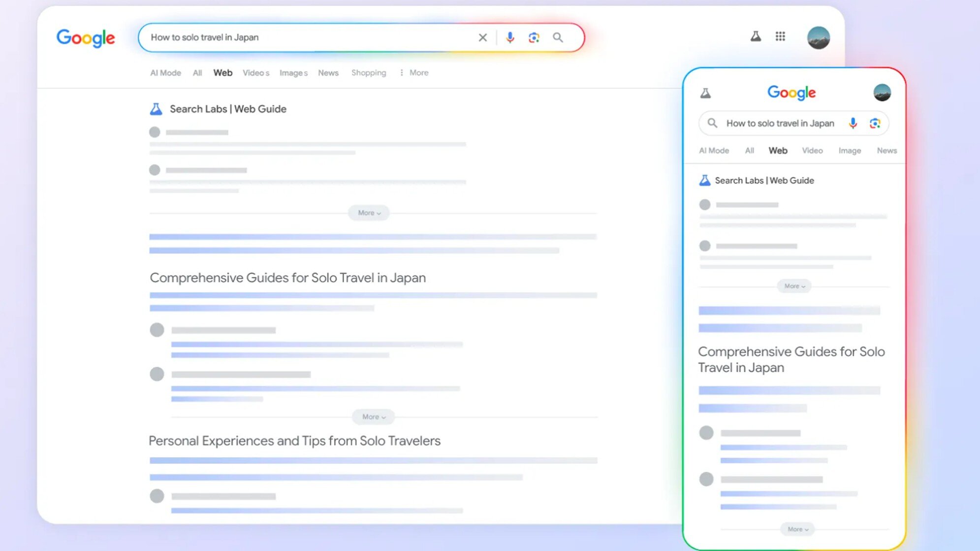This screenshot has height=551, width=980.
Task: Start voice search in desktop search bar
Action: (510, 37)
